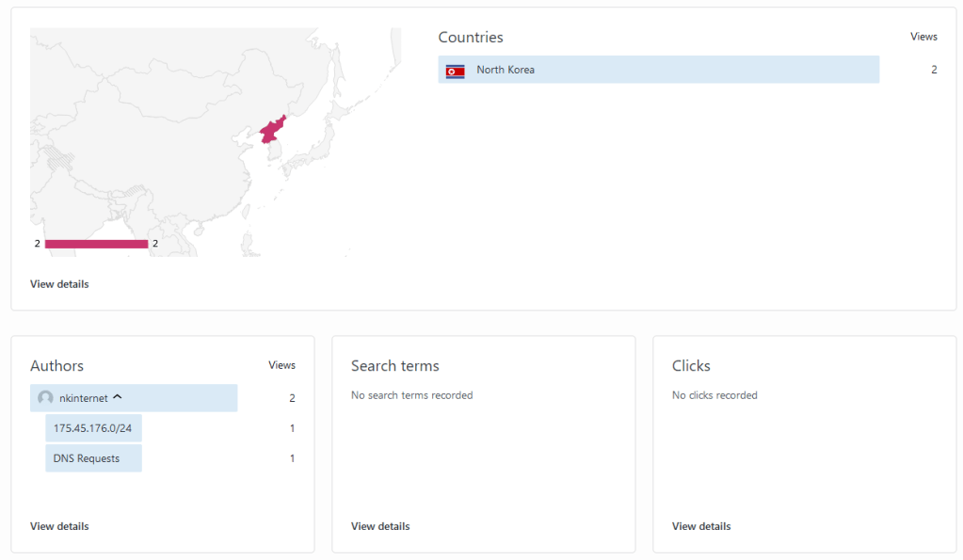Open the 175.45.176.0/24 post entry
Image resolution: width=963 pixels, height=560 pixels.
pyautogui.click(x=93, y=428)
